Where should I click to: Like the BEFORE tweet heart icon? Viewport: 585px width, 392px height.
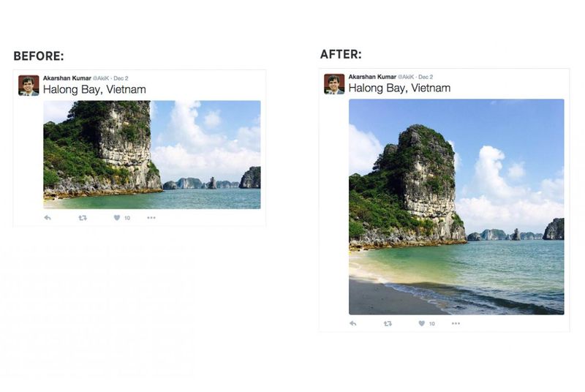(117, 218)
